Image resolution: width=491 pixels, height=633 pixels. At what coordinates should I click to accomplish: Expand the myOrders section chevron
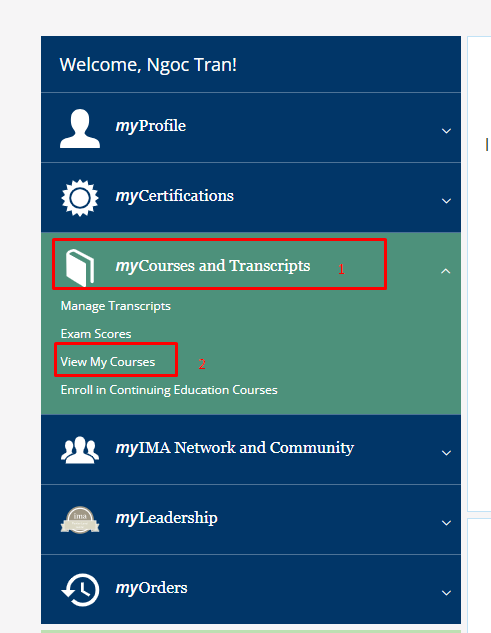446,593
